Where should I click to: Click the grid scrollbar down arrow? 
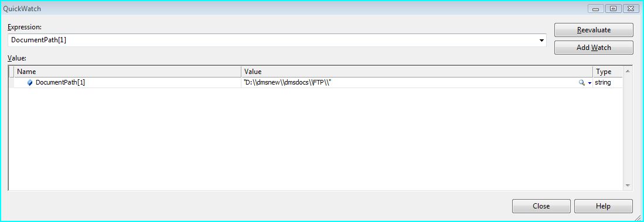coord(627,186)
